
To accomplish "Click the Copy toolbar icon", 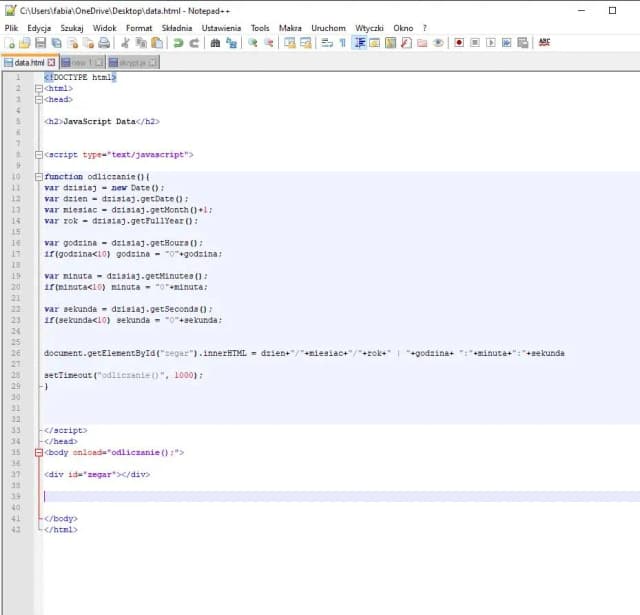I will [x=141, y=43].
